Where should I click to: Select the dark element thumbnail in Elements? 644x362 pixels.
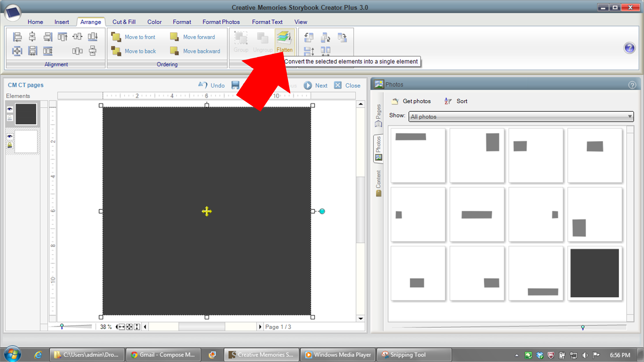(x=26, y=114)
